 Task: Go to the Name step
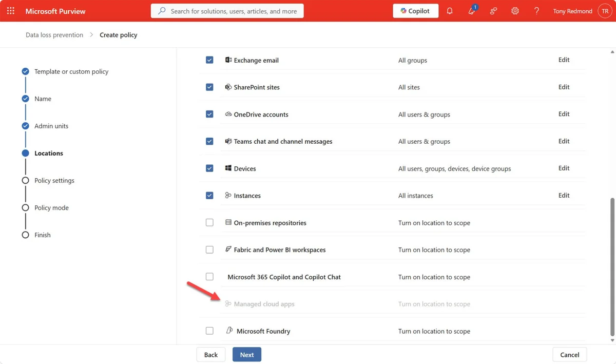[x=43, y=99]
